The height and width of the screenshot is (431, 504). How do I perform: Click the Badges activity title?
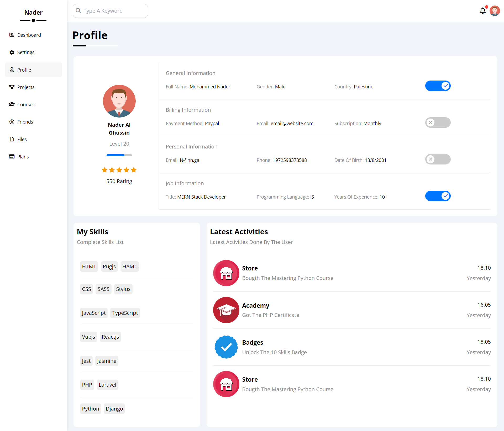(x=253, y=342)
